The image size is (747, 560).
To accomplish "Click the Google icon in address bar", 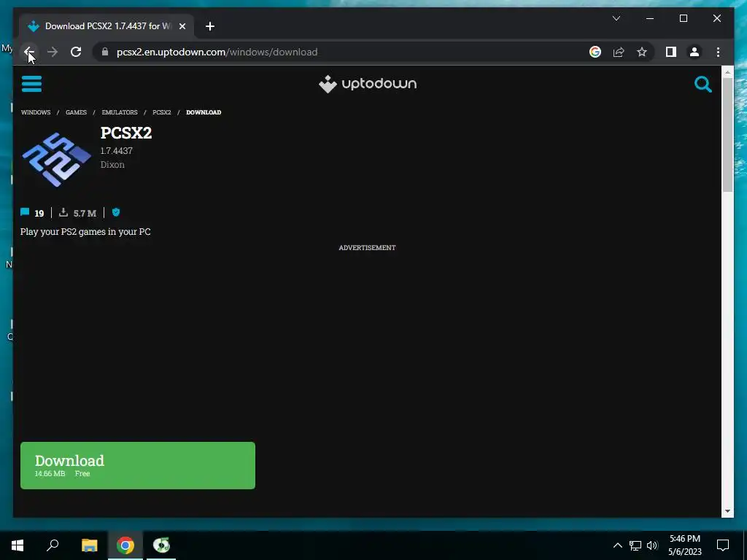I will [595, 52].
